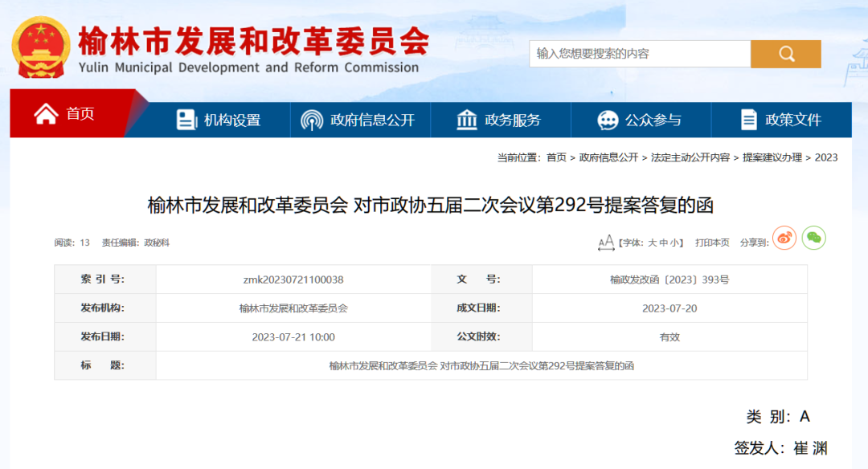The width and height of the screenshot is (868, 469).
Task: Click the home house icon
Action: 46,113
